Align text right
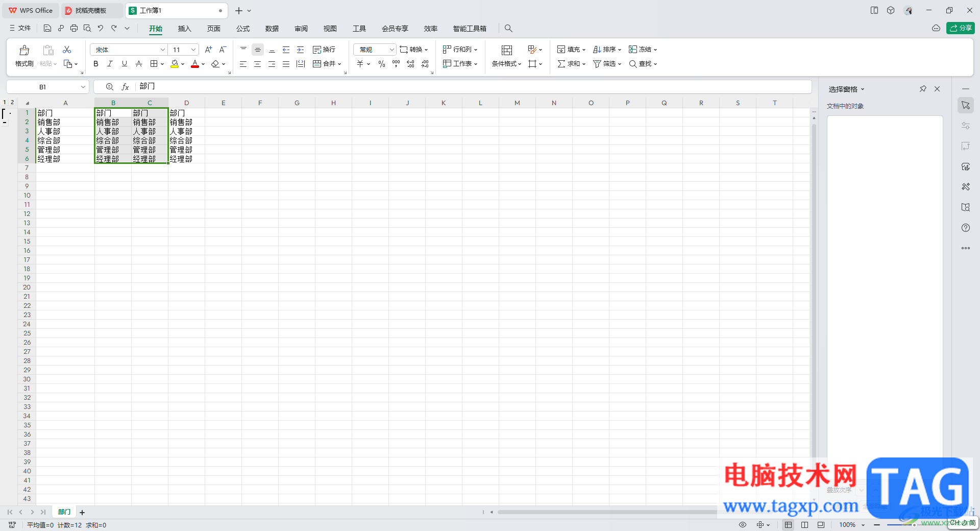This screenshot has height=531, width=980. pos(272,64)
